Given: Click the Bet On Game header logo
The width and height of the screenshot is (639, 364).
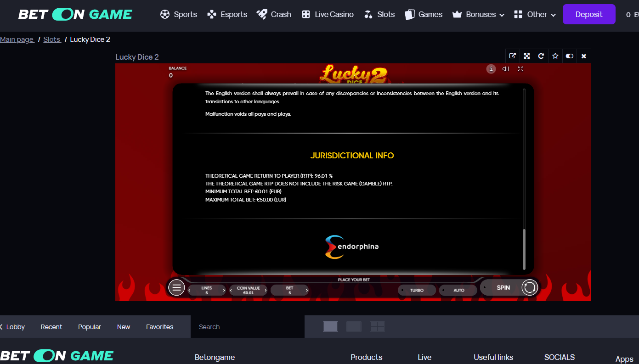Looking at the screenshot, I should tap(75, 14).
